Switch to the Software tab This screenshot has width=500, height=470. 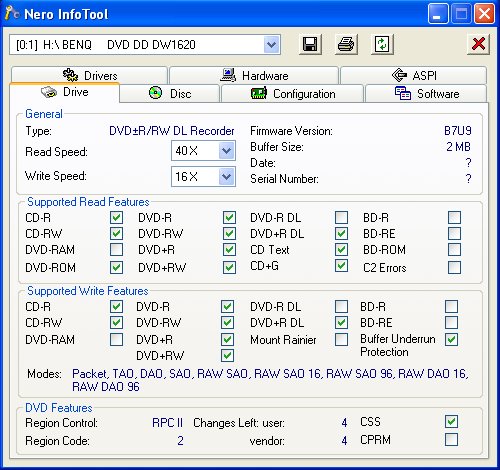(x=426, y=93)
